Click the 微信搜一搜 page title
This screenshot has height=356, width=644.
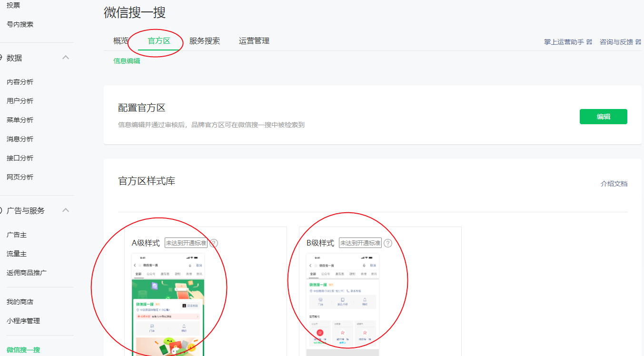[135, 12]
